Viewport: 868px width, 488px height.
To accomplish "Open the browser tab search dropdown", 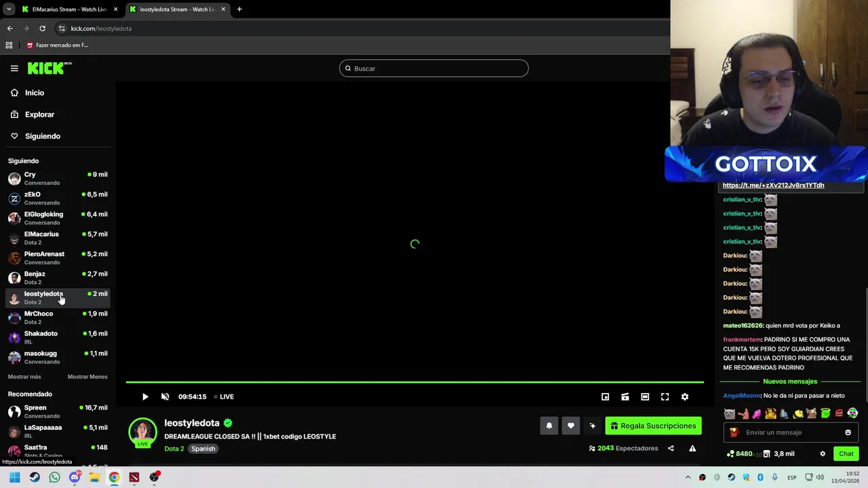I will pyautogui.click(x=9, y=9).
